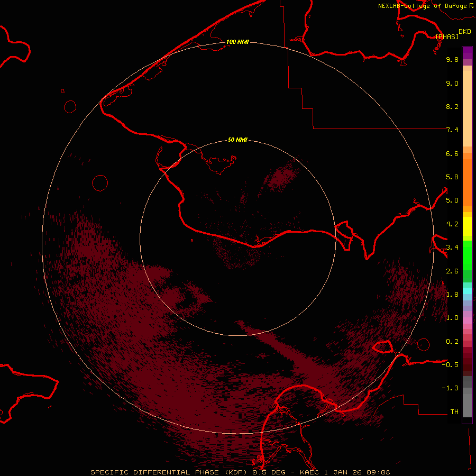Click the "09:08" timestamp in the caption

(378, 472)
